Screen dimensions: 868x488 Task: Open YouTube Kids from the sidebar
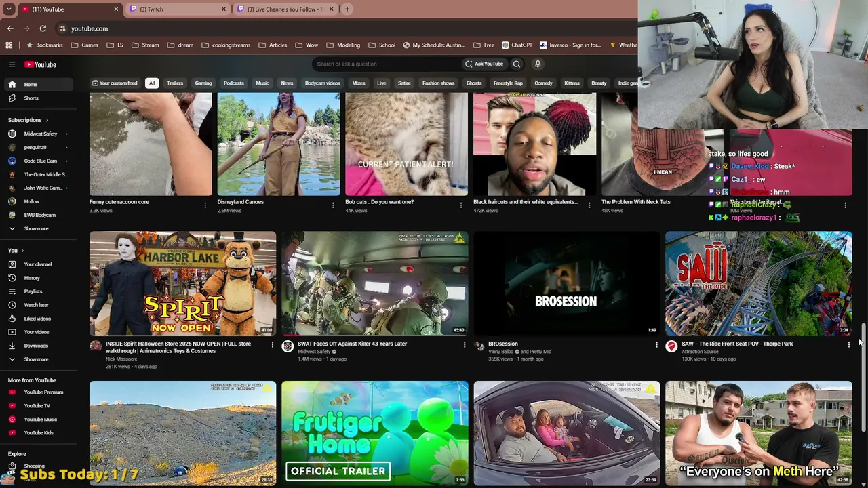click(x=38, y=432)
